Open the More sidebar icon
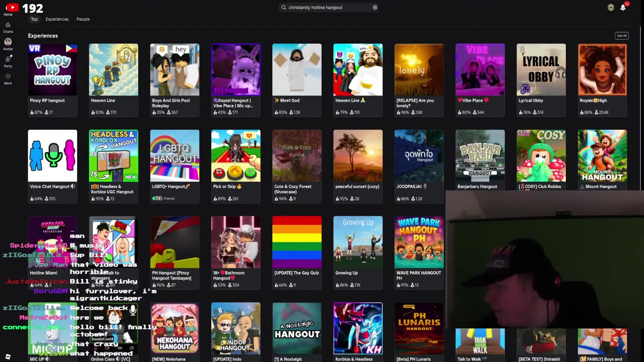The image size is (644, 362). [x=8, y=79]
